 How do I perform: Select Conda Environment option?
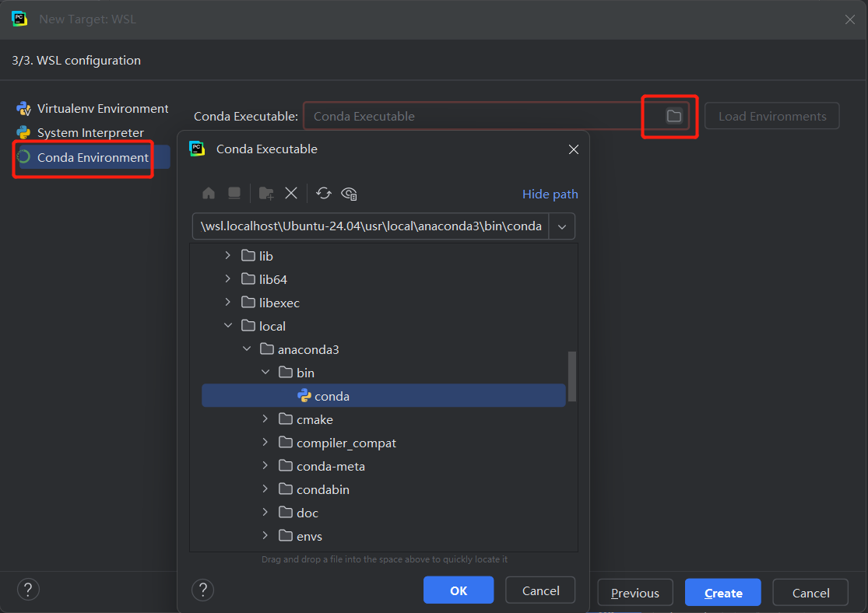pyautogui.click(x=92, y=157)
